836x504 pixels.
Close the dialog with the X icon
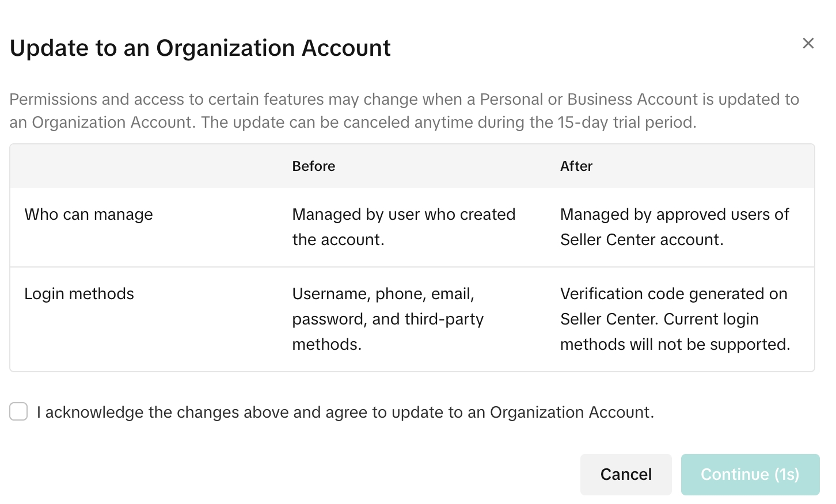click(x=808, y=43)
